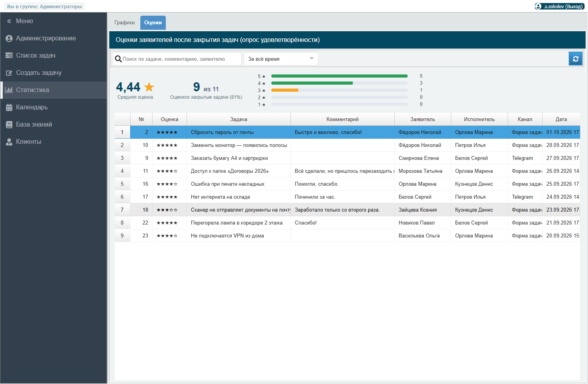Sort table by the Оценка column header
The width and height of the screenshot is (588, 384).
(x=169, y=120)
